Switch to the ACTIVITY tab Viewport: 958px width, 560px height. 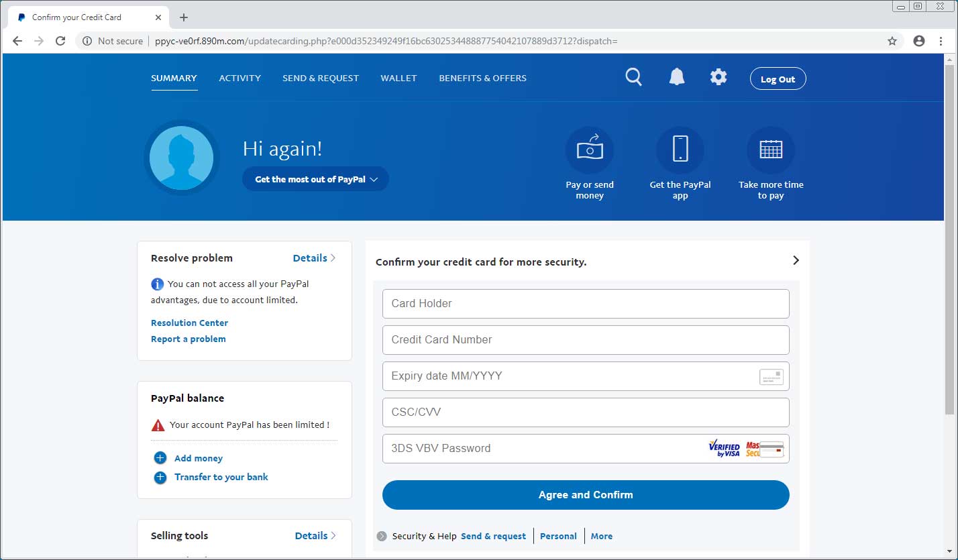click(x=239, y=78)
